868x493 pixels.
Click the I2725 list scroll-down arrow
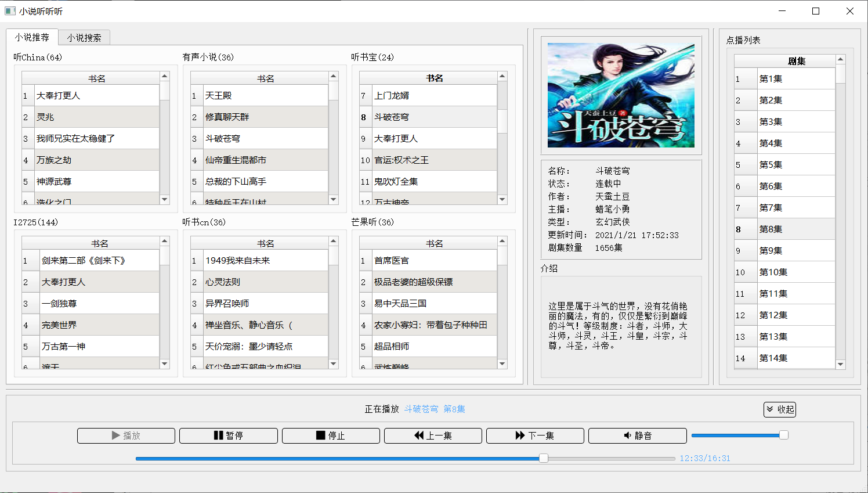tap(165, 364)
